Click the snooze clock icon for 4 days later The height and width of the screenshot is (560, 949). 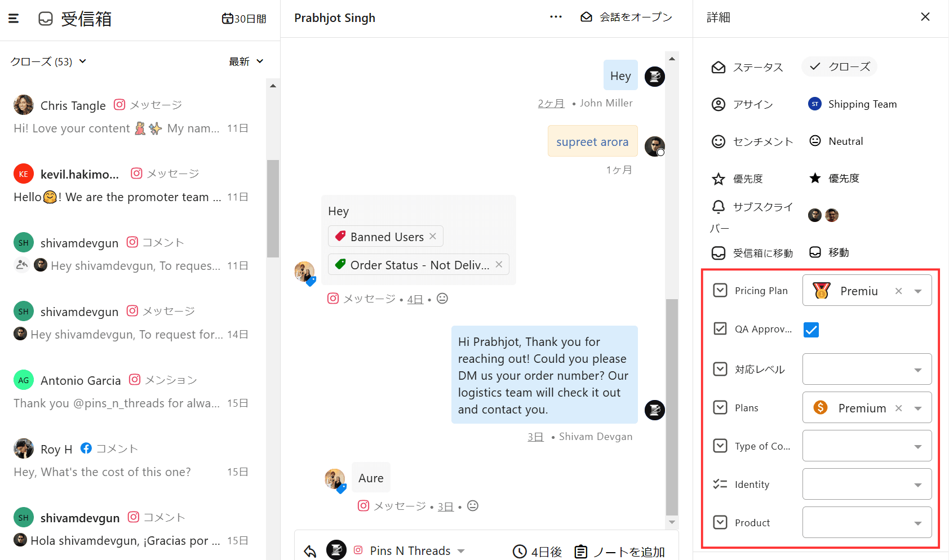(520, 552)
